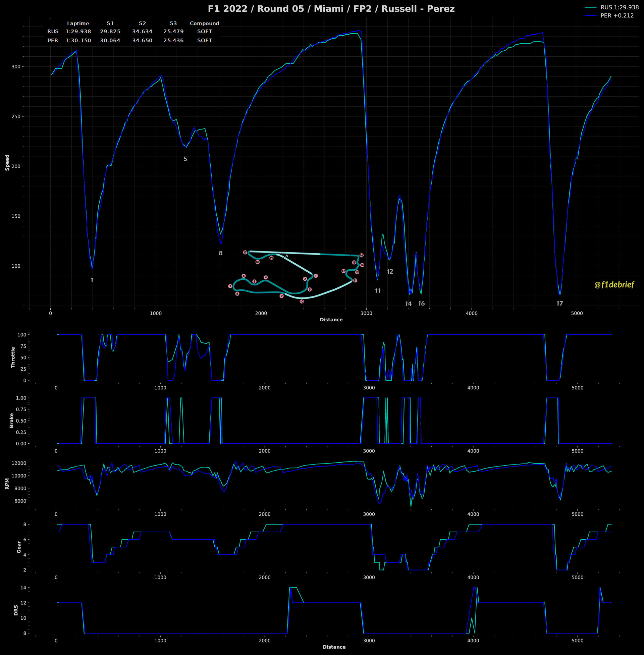644x655 pixels.
Task: Click corner label 5 on speed chart
Action: pyautogui.click(x=185, y=159)
